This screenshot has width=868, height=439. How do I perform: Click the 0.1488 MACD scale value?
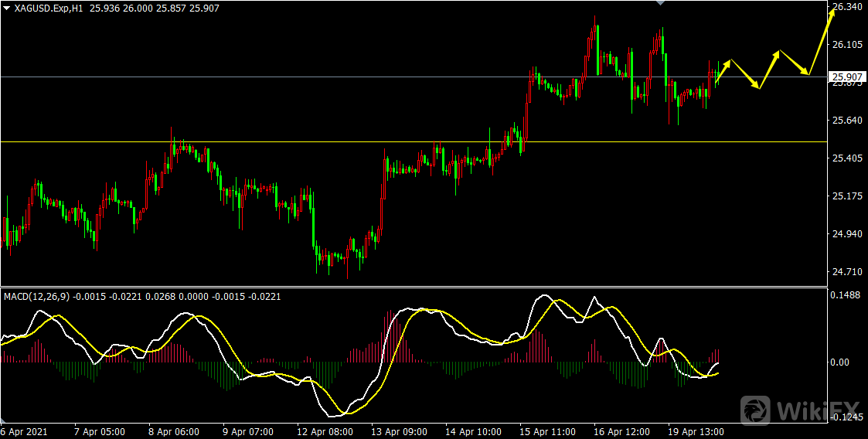844,294
